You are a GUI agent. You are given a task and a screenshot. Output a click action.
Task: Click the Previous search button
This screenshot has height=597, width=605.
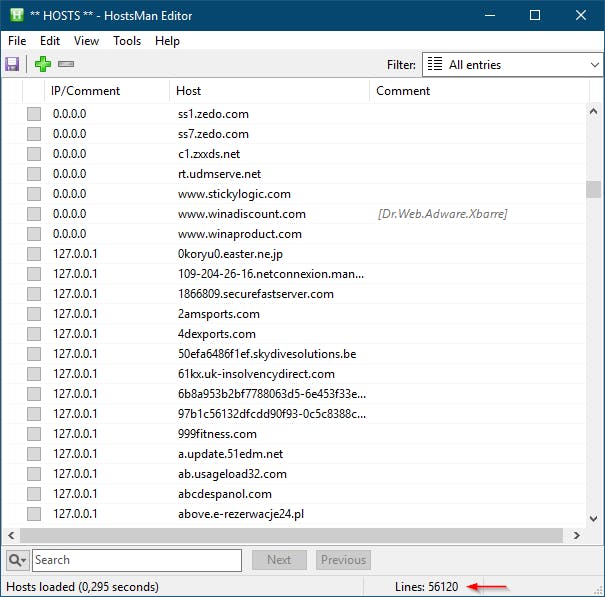coord(343,560)
